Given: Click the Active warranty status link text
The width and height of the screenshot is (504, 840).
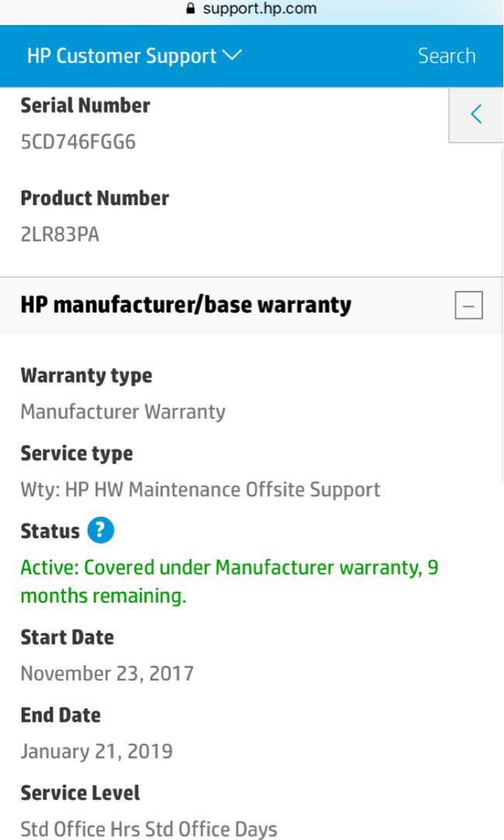Looking at the screenshot, I should pyautogui.click(x=231, y=581).
